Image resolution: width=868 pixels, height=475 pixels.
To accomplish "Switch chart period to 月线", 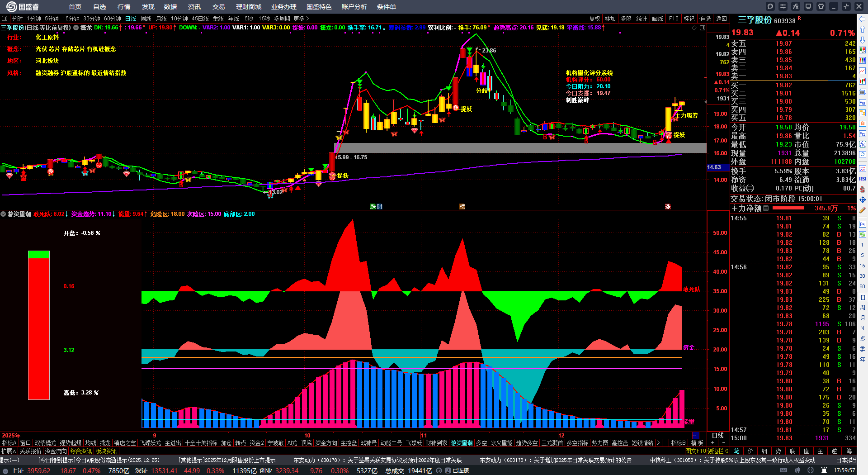I will tap(161, 19).
